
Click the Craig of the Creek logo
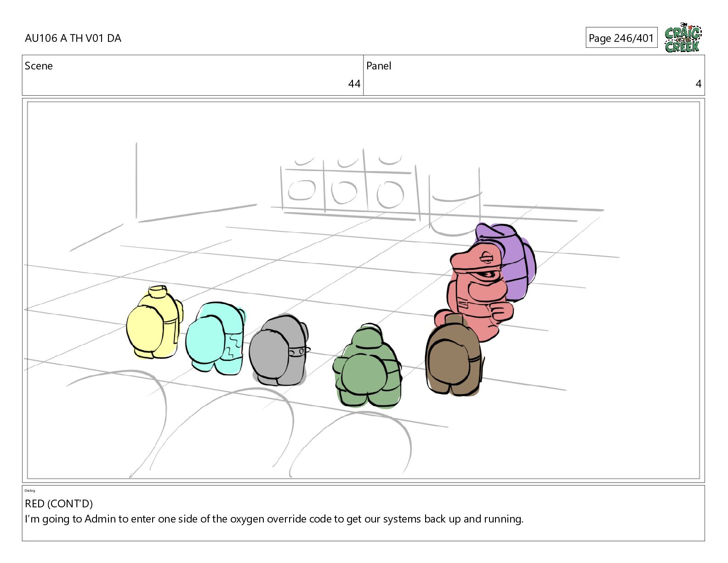[x=683, y=38]
